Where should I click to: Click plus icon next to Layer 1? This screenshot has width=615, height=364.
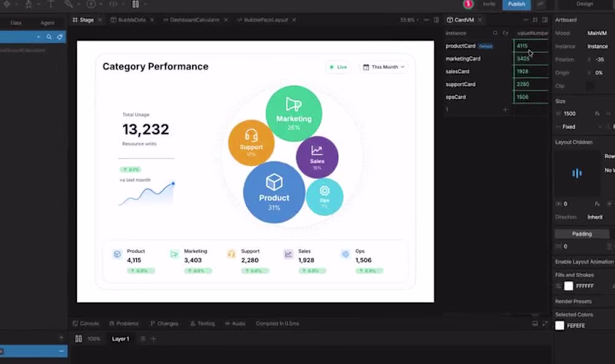click(x=153, y=339)
